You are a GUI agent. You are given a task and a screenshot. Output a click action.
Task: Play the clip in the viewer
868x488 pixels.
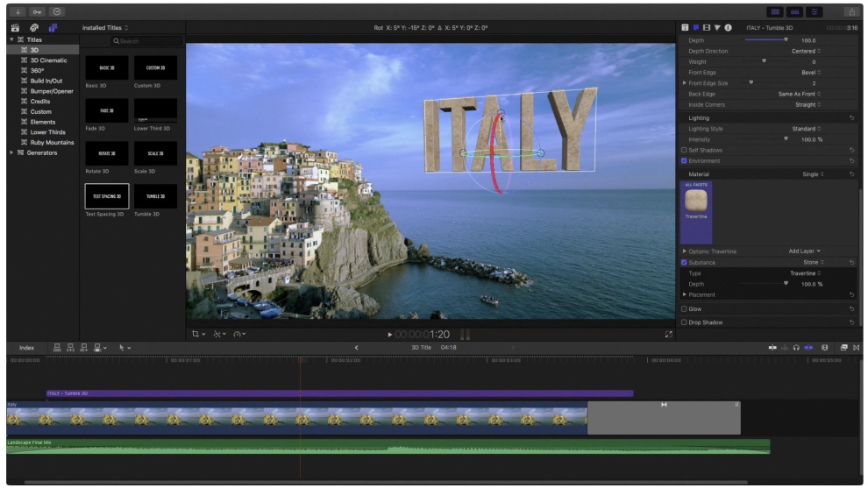(389, 335)
